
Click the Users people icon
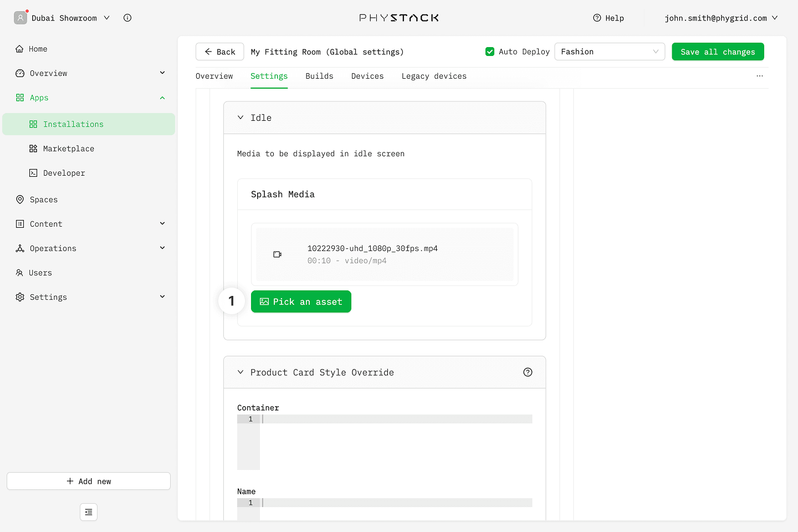(19, 273)
